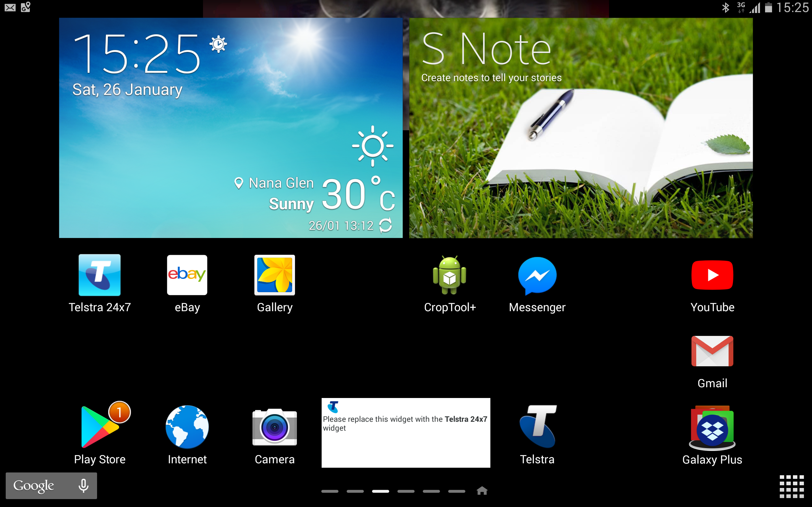Open the S Note widget
This screenshot has width=812, height=507.
point(580,128)
